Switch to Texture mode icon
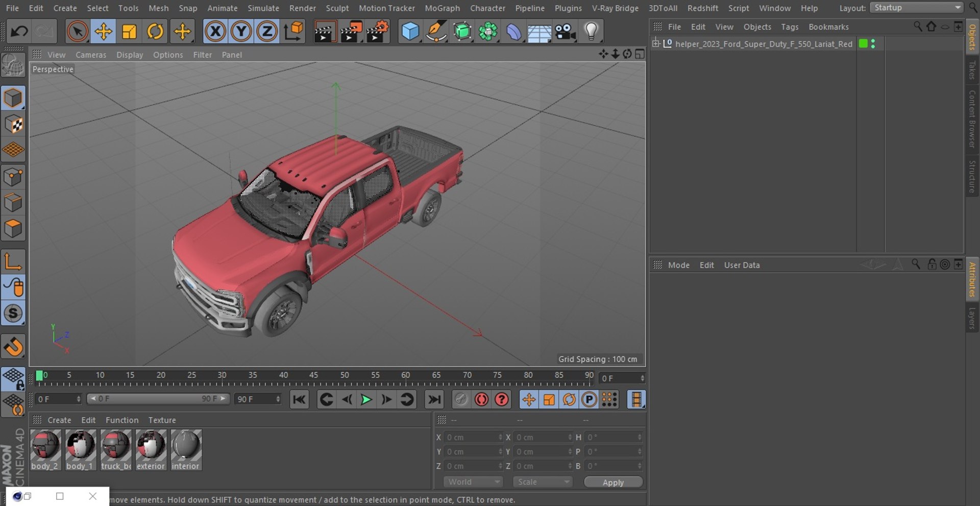This screenshot has width=980, height=506. 13,124
